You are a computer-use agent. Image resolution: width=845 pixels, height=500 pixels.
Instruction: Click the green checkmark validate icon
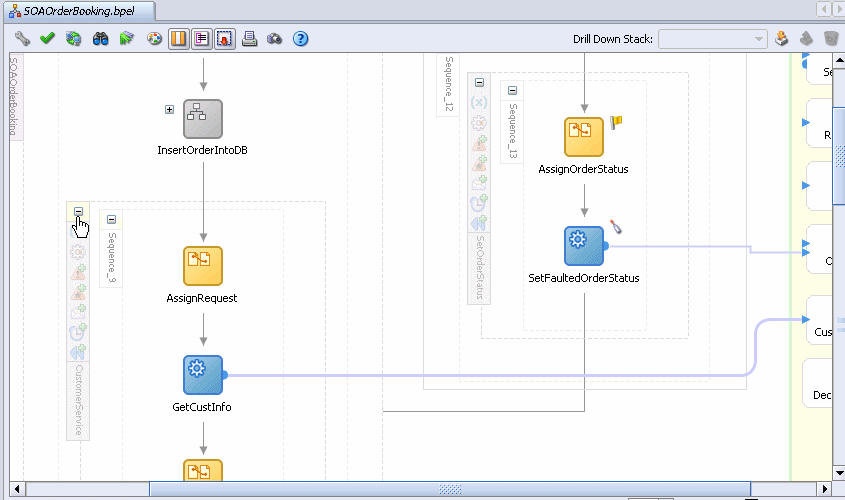pos(47,39)
